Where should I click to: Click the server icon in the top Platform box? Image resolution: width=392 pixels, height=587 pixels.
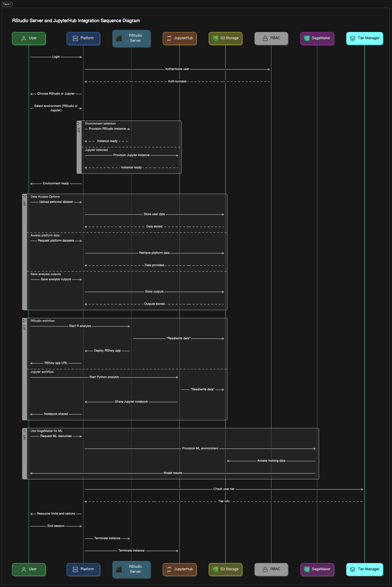pos(75,38)
